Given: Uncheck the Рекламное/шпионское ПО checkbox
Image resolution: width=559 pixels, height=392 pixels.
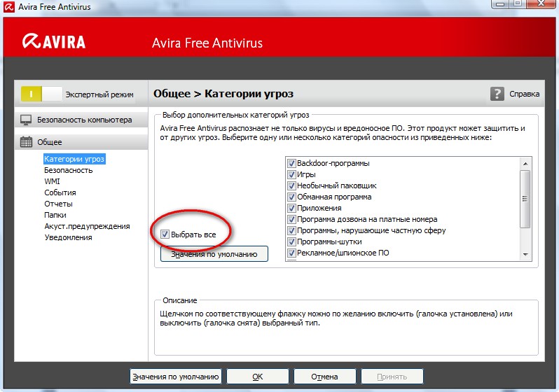Looking at the screenshot, I should pos(291,253).
